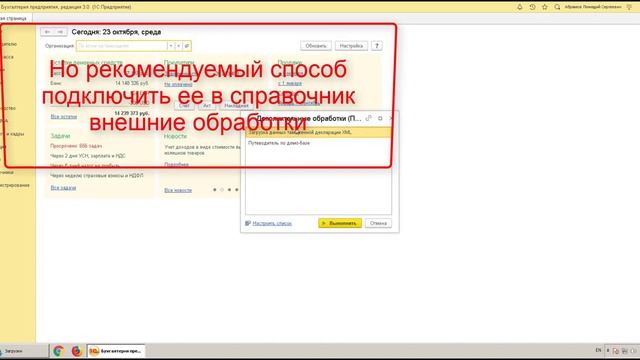Select the third news pagination dot
640x360 pixels.
point(229,190)
